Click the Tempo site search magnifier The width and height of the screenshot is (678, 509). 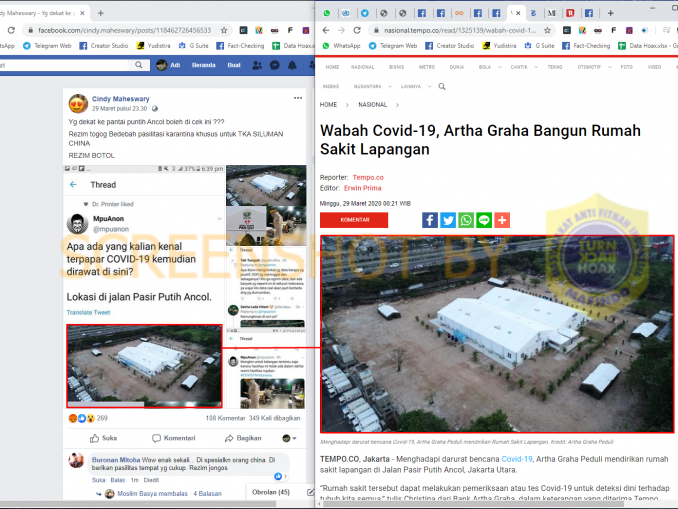click(x=442, y=86)
